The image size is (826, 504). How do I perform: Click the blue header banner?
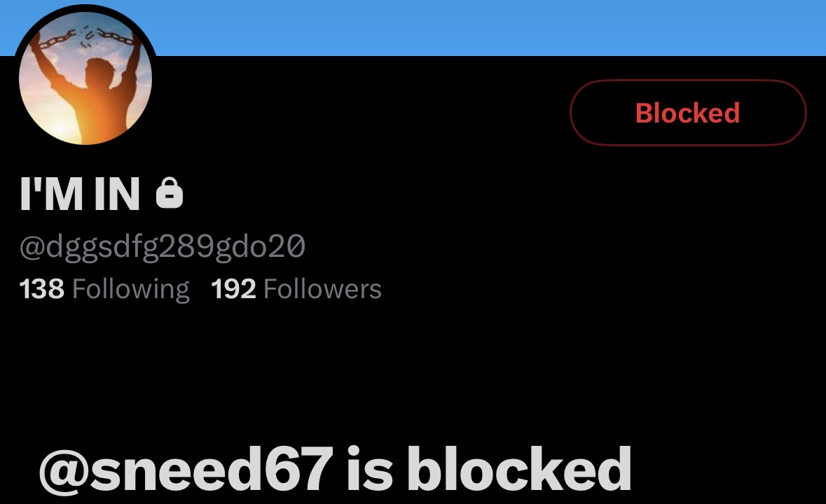pyautogui.click(x=490, y=27)
